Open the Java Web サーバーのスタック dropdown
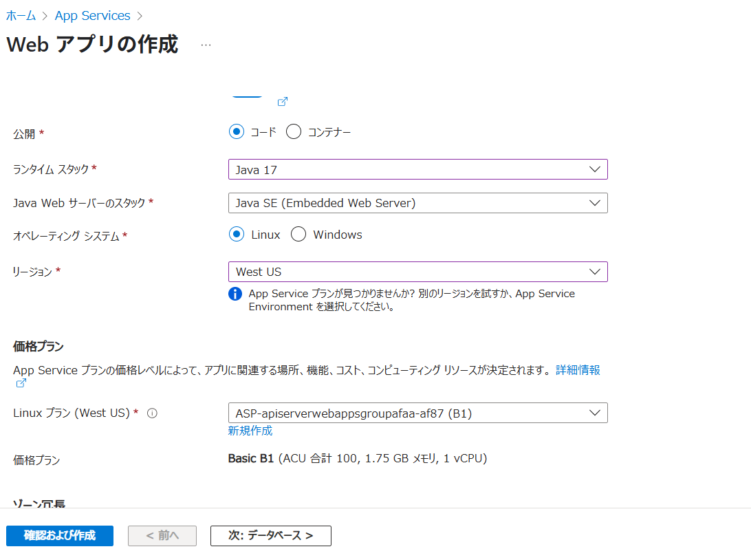This screenshot has width=751, height=560. (418, 203)
